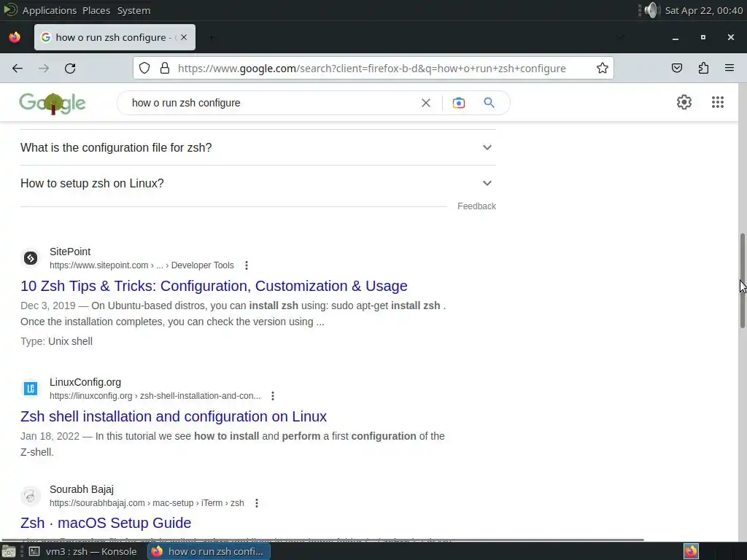The width and height of the screenshot is (747, 560).
Task: Click the sourabhbajaj.com URL breadcrumb
Action: click(147, 503)
